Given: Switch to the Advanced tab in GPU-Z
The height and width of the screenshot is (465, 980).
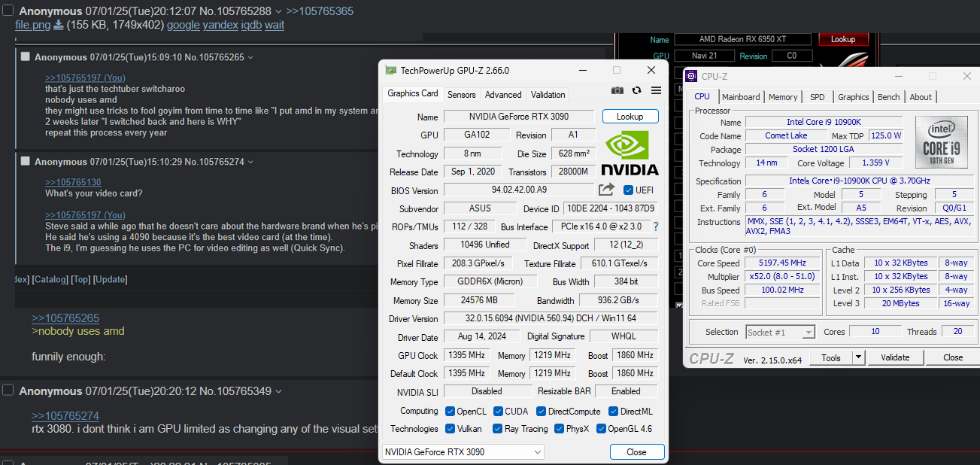Looking at the screenshot, I should pyautogui.click(x=503, y=95).
